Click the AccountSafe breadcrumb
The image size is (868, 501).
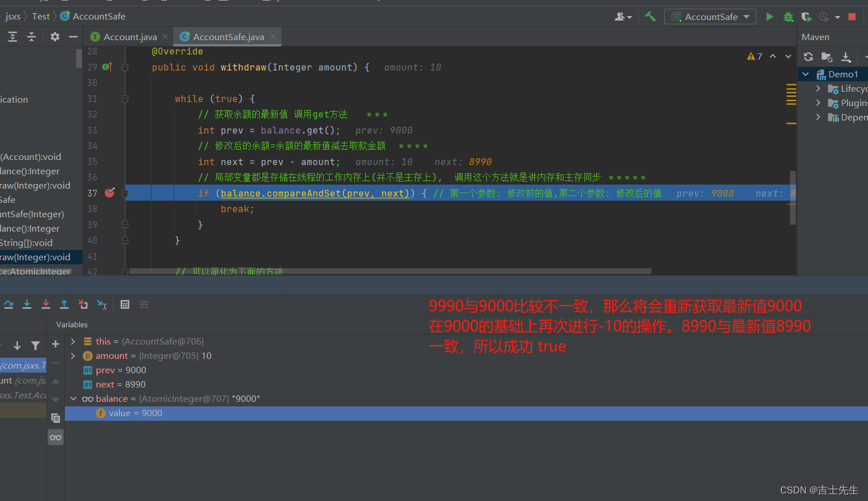click(93, 16)
